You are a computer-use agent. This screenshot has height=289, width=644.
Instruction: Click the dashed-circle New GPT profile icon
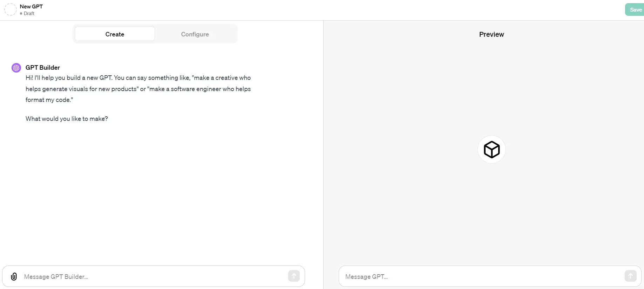11,9
